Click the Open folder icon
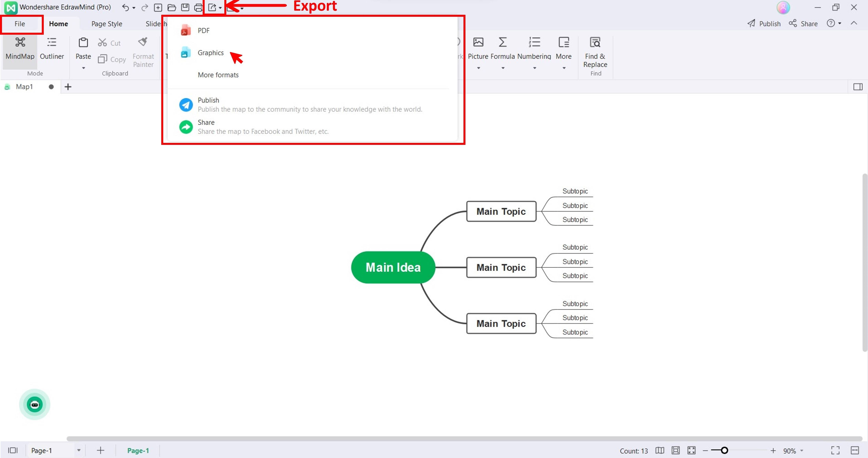The width and height of the screenshot is (868, 458). point(172,7)
